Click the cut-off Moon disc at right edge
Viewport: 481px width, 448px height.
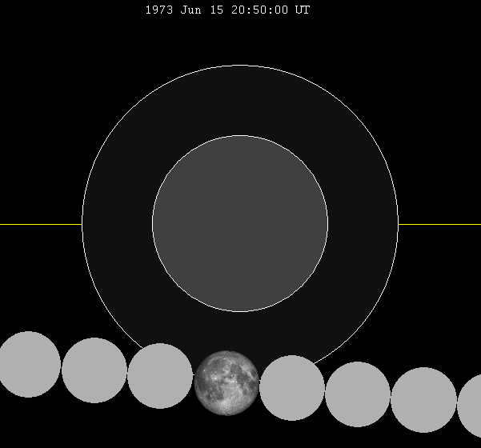tap(472, 406)
